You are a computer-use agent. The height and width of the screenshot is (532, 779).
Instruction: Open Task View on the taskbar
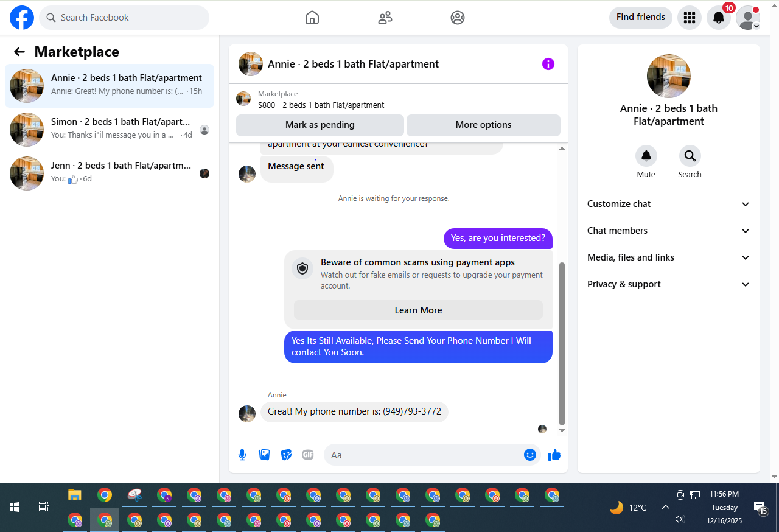[44, 507]
